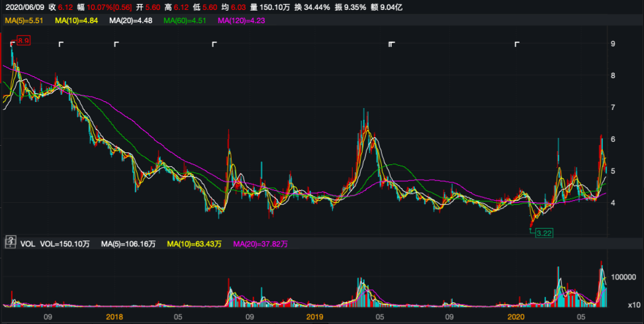This screenshot has width=644, height=324.
Task: Select the flag marker above the late-2017 price plateau
Action: click(61, 44)
